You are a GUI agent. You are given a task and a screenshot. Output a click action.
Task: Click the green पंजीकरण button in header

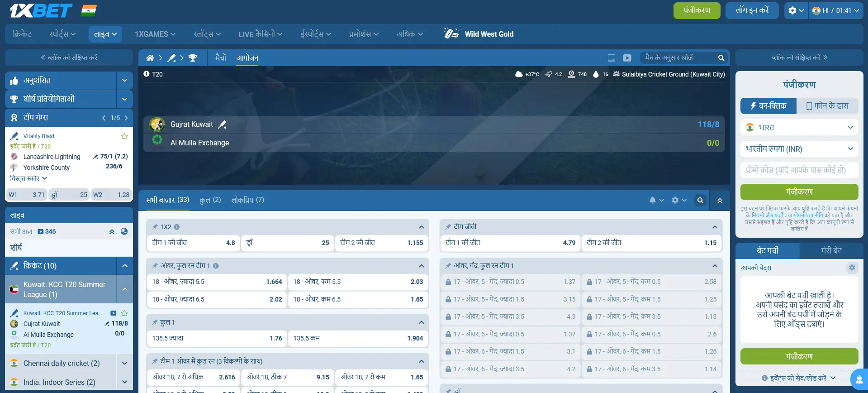tap(697, 10)
